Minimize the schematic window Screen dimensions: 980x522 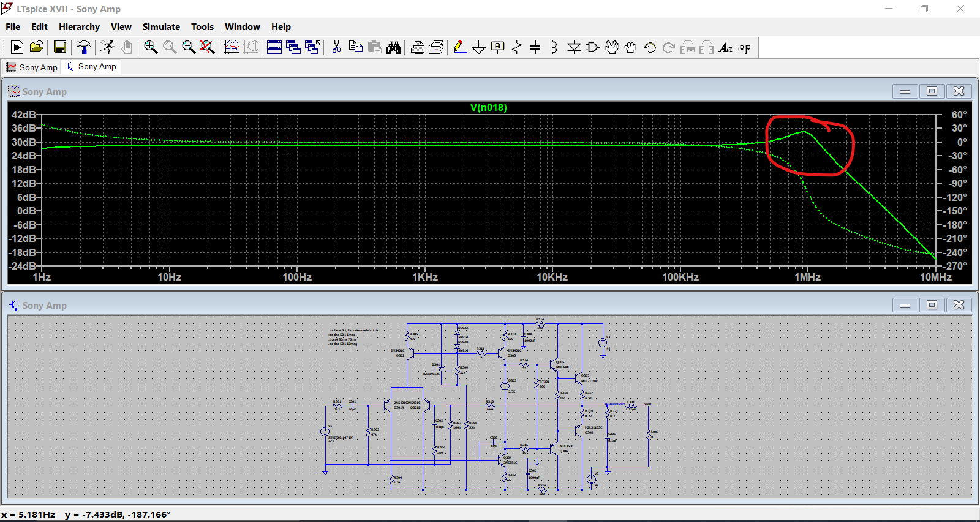pyautogui.click(x=905, y=305)
